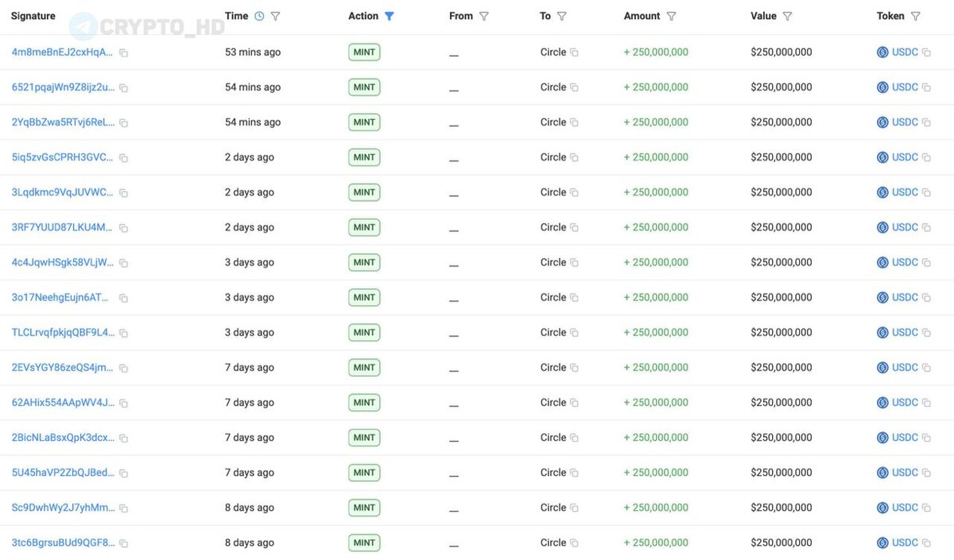Viewport: 954px width, 560px height.
Task: Open the Time column filter
Action: point(276,16)
